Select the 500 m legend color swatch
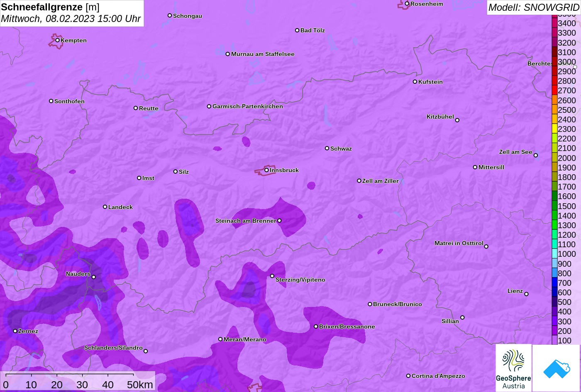The image size is (581, 392). pos(554,302)
